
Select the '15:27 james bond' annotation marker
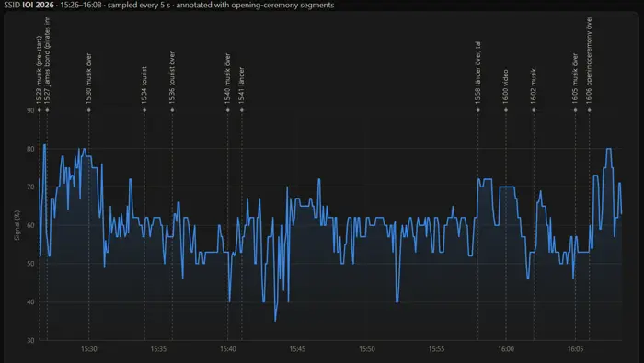tap(47, 110)
